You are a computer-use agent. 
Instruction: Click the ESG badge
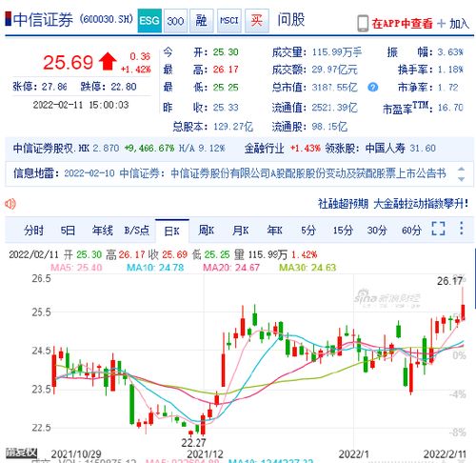(149, 21)
